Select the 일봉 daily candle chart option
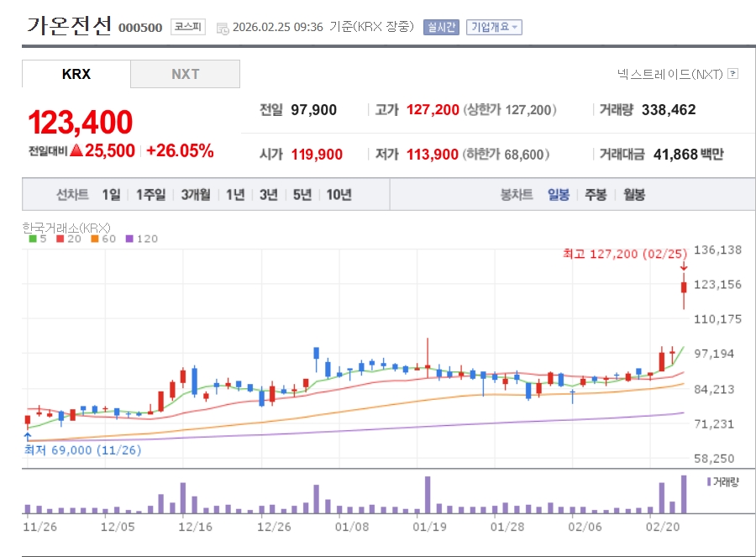 pyautogui.click(x=559, y=195)
